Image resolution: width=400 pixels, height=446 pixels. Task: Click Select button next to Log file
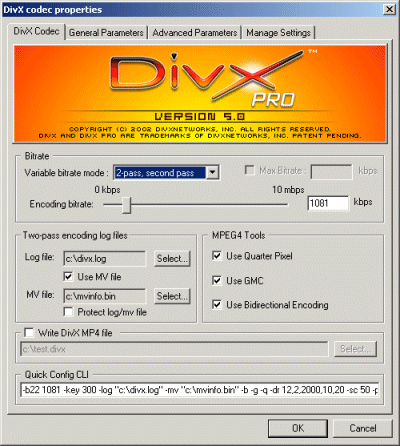pyautogui.click(x=172, y=258)
